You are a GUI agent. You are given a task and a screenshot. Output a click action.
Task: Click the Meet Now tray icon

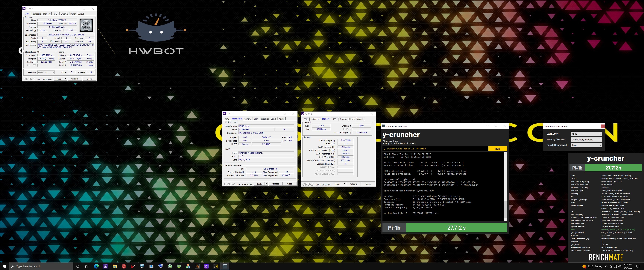611,266
